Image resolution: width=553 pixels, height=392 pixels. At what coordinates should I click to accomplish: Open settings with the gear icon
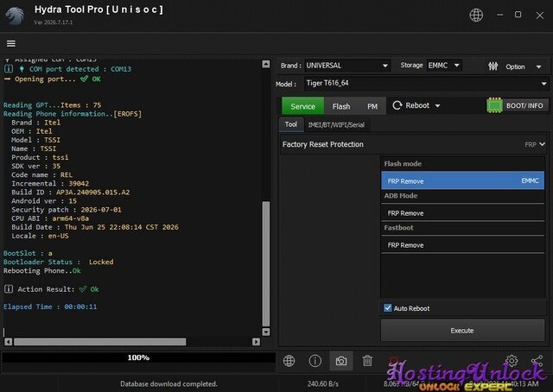pos(512,360)
